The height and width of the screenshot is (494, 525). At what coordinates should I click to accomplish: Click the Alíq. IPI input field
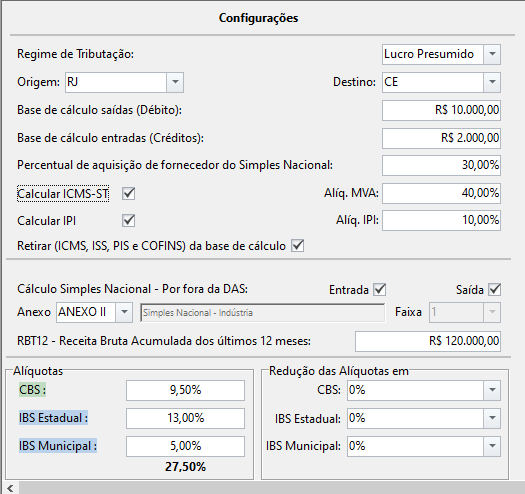(441, 220)
